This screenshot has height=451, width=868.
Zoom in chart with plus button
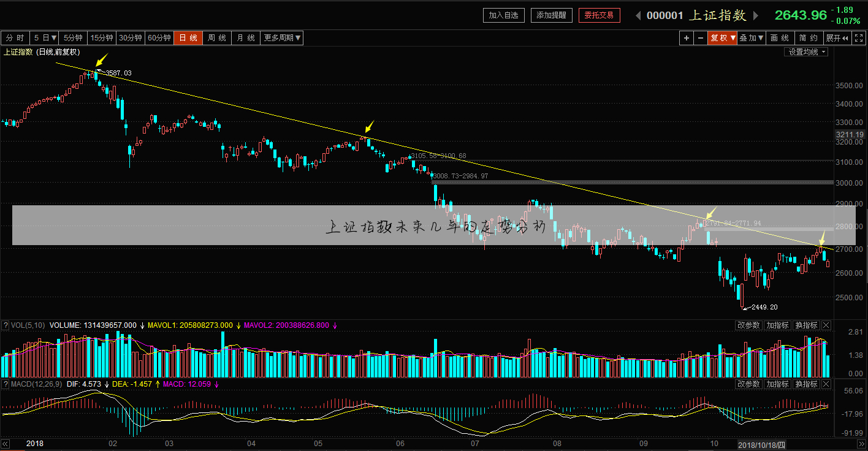click(x=687, y=38)
